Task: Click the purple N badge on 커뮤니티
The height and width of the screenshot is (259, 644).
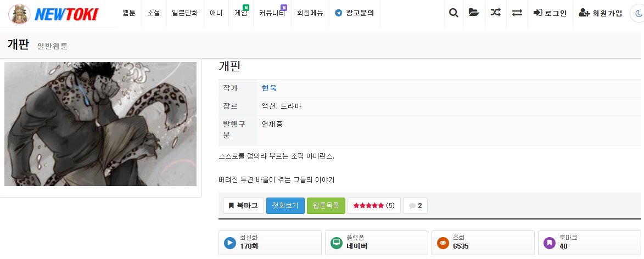Action: coord(283,7)
